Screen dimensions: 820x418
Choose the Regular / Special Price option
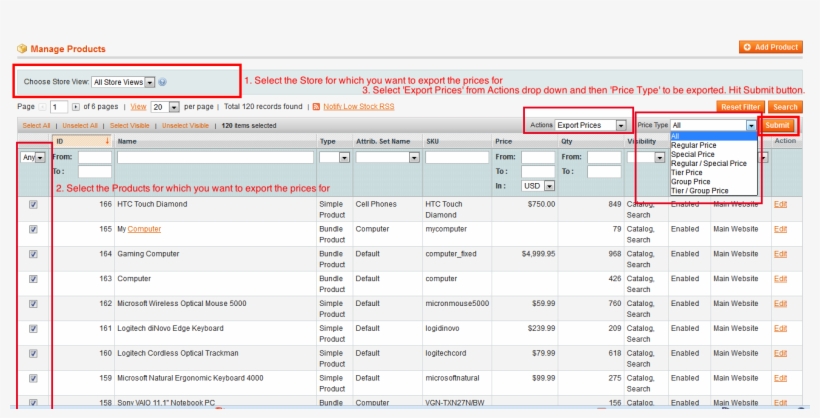714,163
